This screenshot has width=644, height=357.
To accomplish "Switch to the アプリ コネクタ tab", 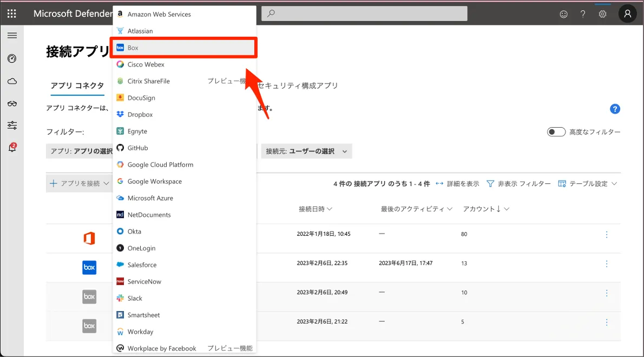I will (x=77, y=85).
